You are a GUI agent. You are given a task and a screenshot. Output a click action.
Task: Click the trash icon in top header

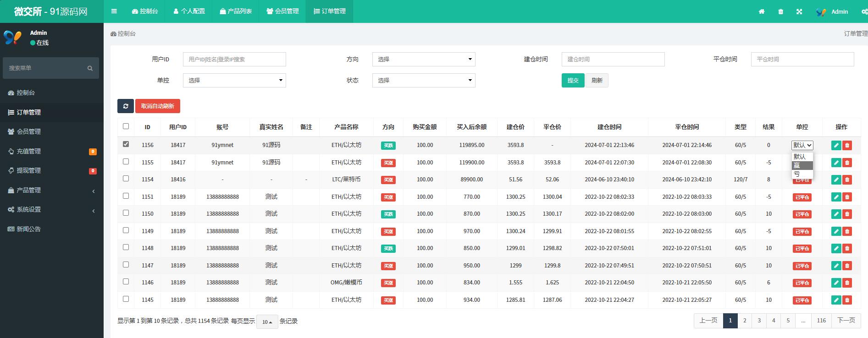781,12
